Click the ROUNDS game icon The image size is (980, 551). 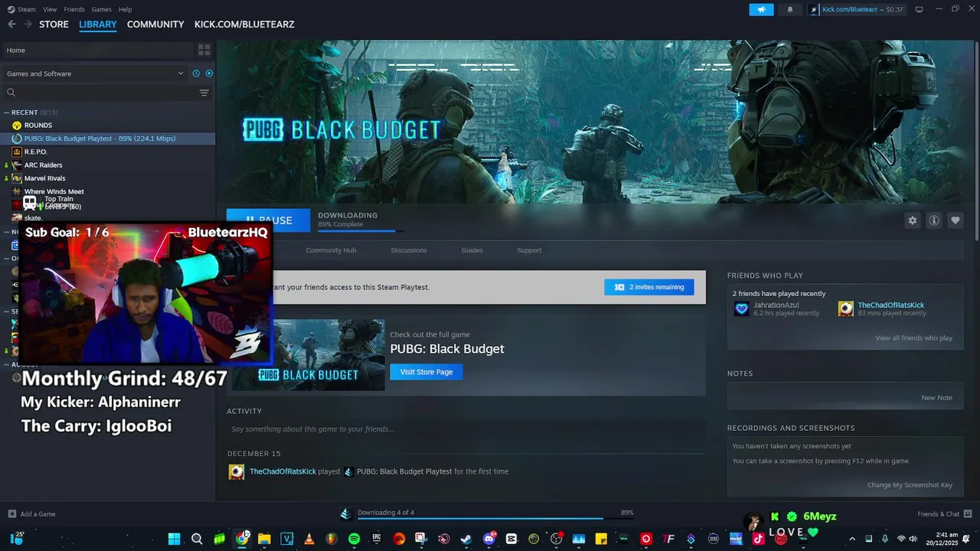pyautogui.click(x=17, y=126)
